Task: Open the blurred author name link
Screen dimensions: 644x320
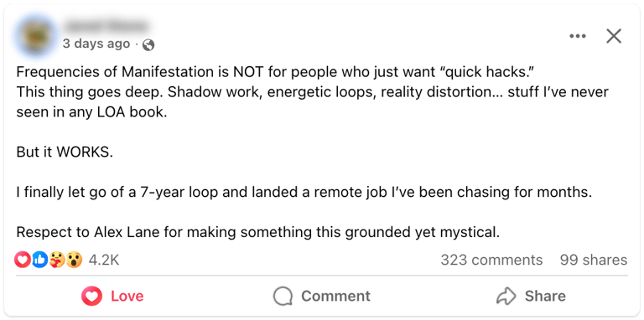Action: [x=105, y=26]
